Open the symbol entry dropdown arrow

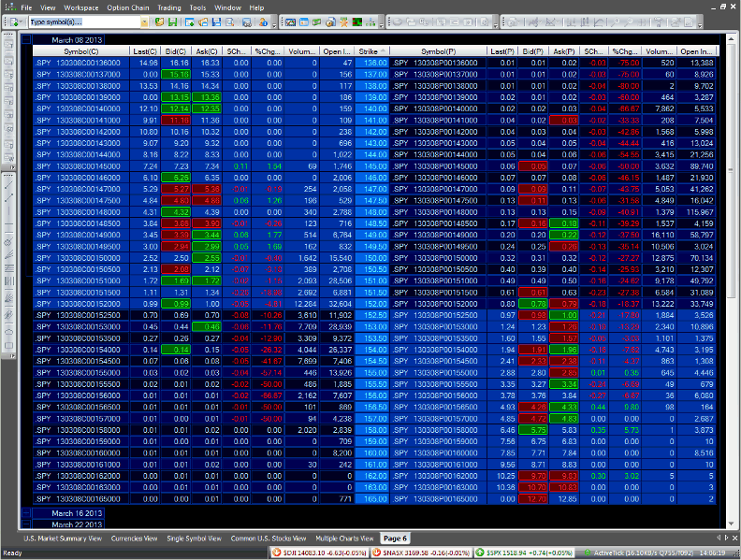[144, 22]
